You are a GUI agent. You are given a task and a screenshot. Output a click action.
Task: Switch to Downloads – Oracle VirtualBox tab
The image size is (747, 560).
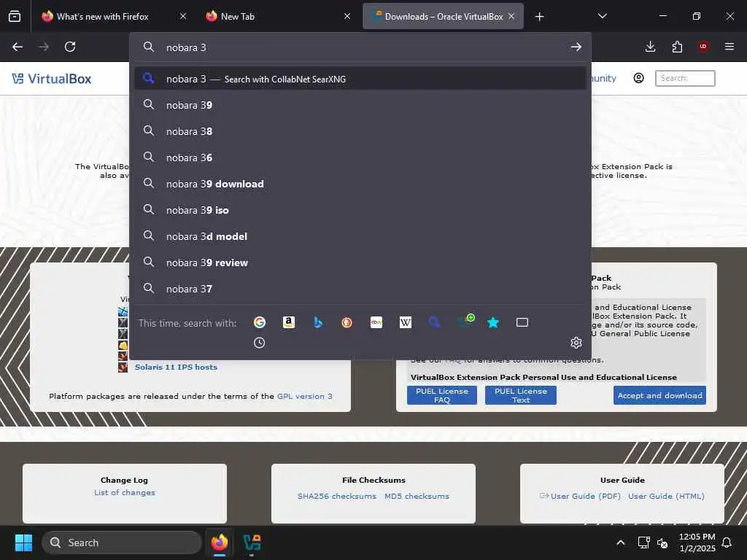443,16
